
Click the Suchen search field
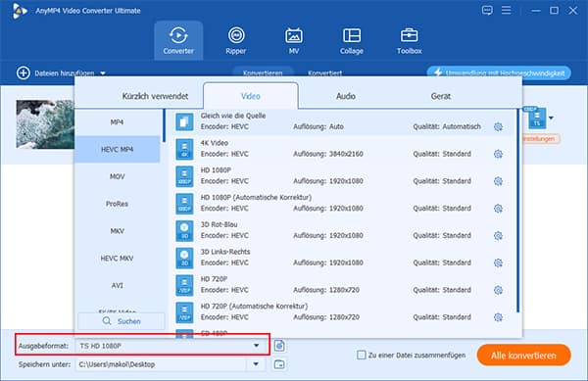pyautogui.click(x=122, y=321)
